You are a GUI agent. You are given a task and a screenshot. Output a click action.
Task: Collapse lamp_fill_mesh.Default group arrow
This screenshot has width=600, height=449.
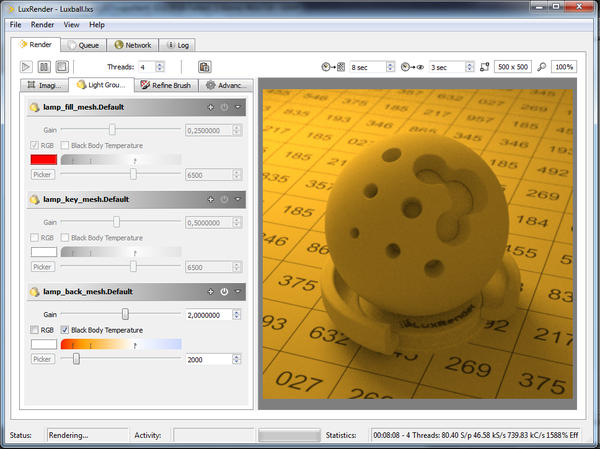click(x=238, y=108)
